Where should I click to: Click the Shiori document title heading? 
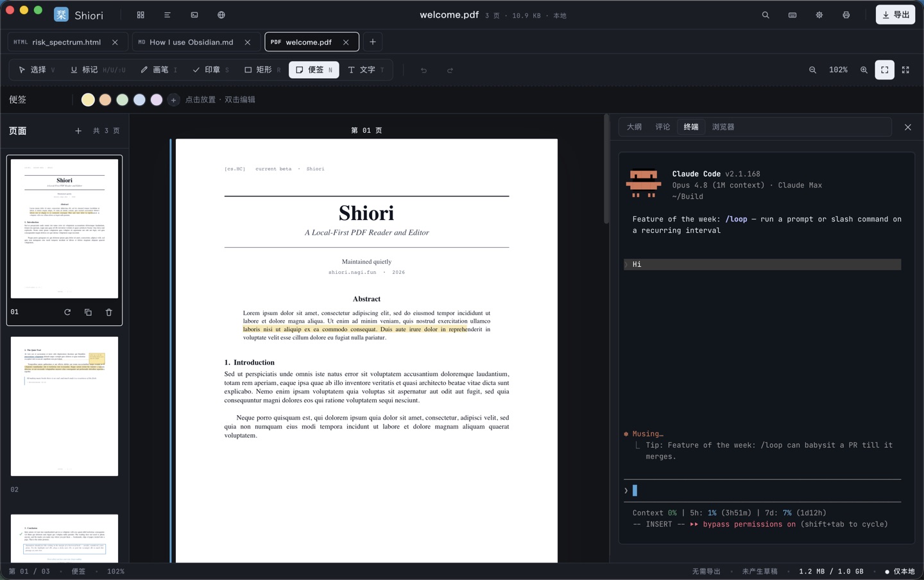coord(366,213)
